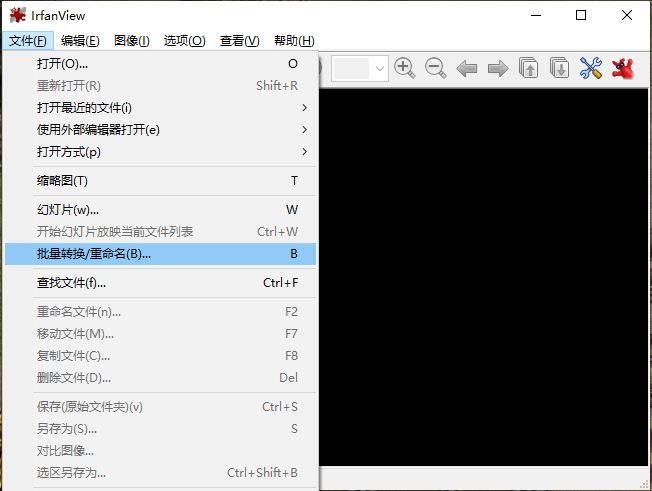The image size is (652, 491).
Task: Choose 查找文件(f)... menu entry
Action: [161, 283]
